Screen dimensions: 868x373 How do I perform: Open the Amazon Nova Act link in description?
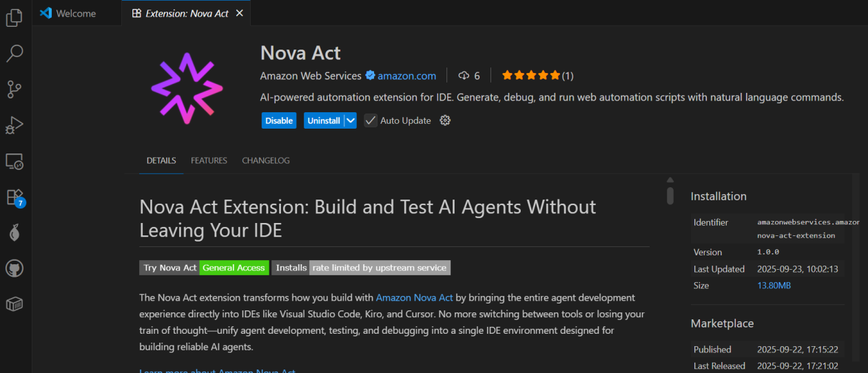pyautogui.click(x=414, y=297)
